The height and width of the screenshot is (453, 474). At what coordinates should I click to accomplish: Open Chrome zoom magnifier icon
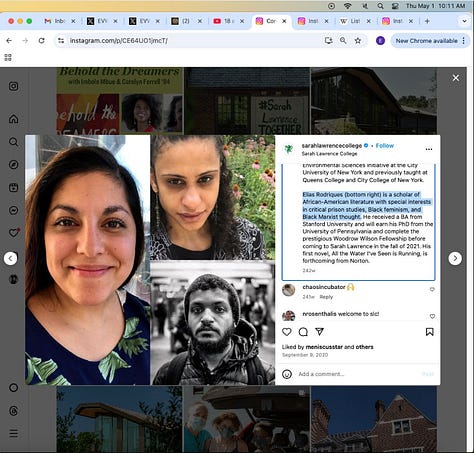(x=343, y=40)
